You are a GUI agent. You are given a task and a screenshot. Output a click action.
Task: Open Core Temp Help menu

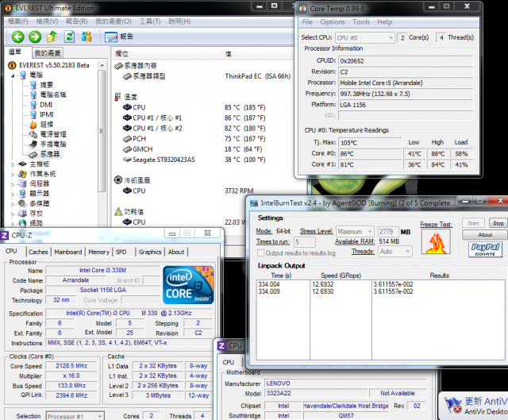pos(385,22)
